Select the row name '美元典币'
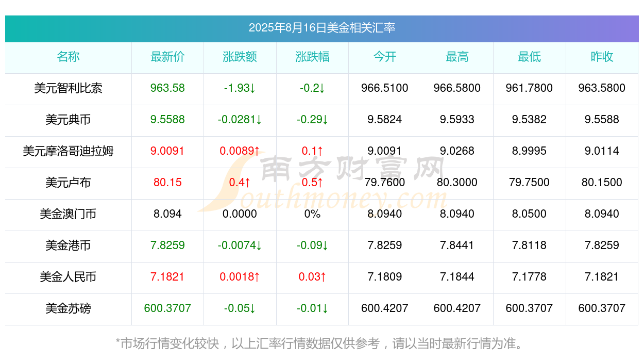This screenshot has width=644, height=360. [68, 120]
